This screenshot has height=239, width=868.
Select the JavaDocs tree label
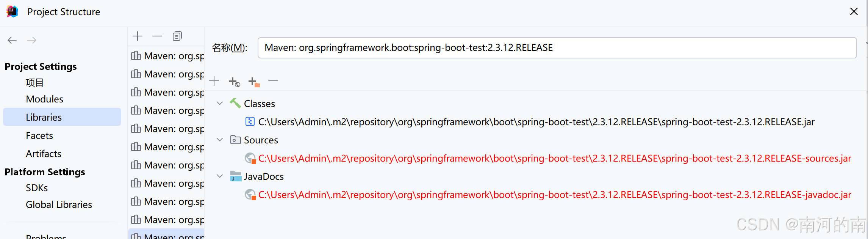pyautogui.click(x=264, y=176)
